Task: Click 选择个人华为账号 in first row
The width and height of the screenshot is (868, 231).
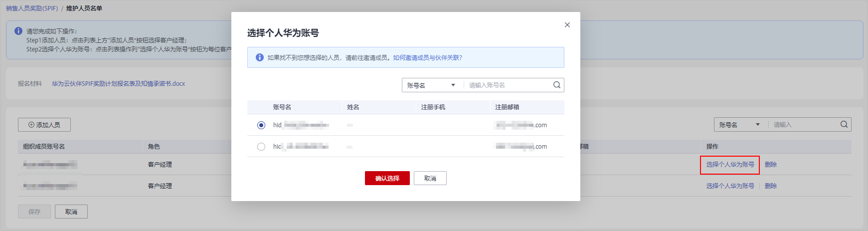Action: click(x=730, y=165)
